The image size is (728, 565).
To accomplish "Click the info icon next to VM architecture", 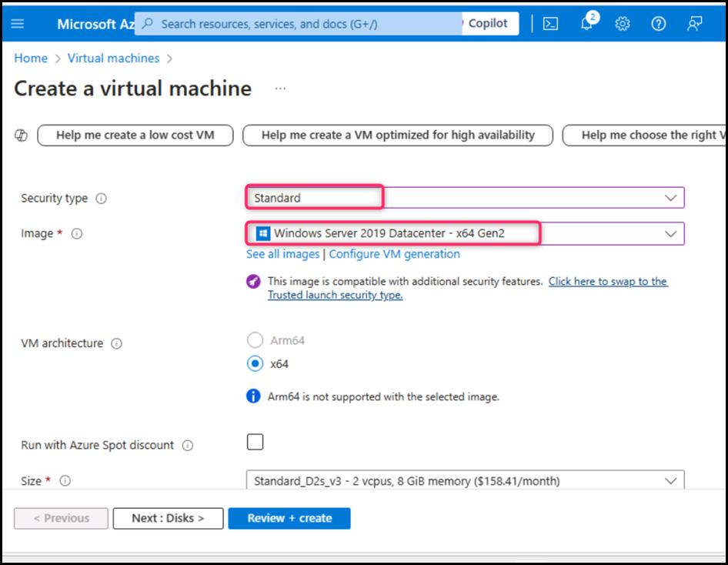I will coord(116,344).
